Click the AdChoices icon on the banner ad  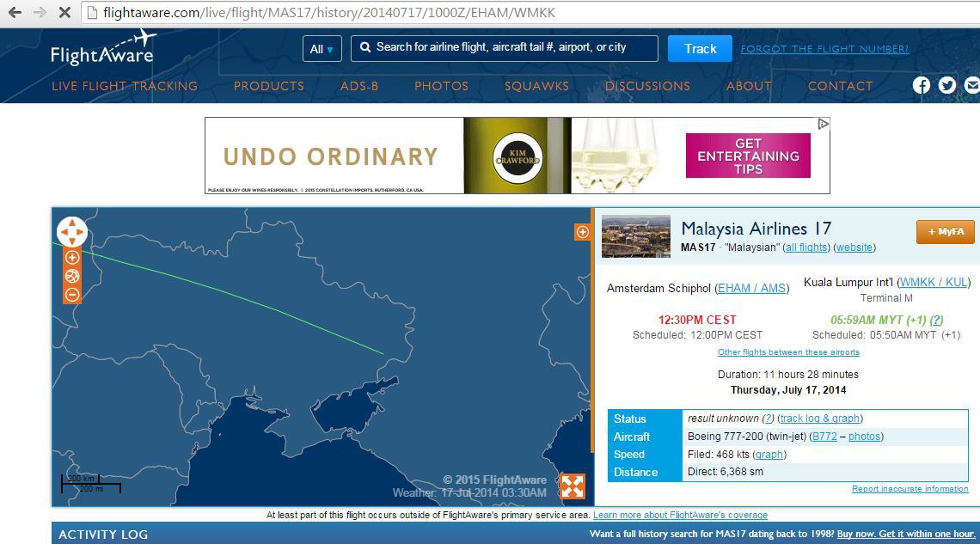(x=824, y=125)
